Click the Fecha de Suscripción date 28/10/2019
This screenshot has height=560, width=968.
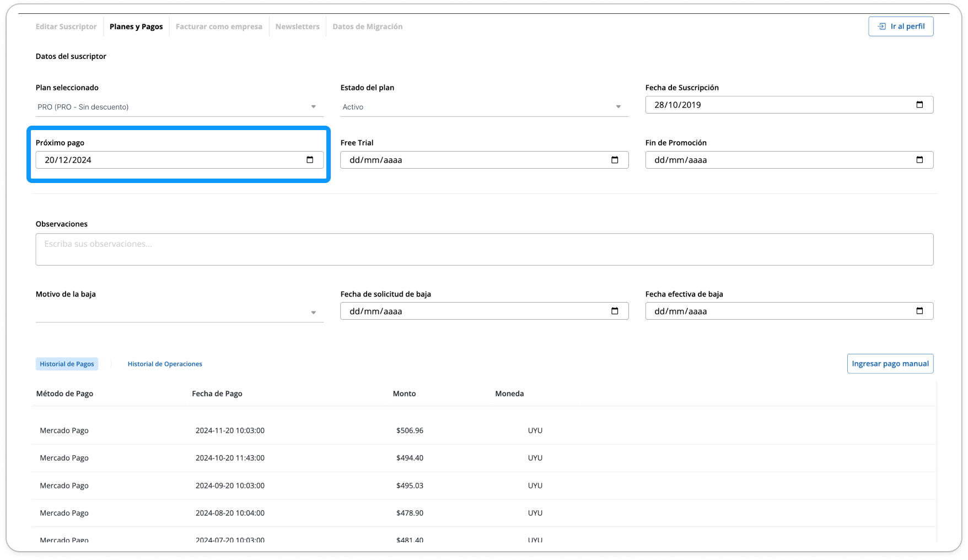(x=677, y=105)
